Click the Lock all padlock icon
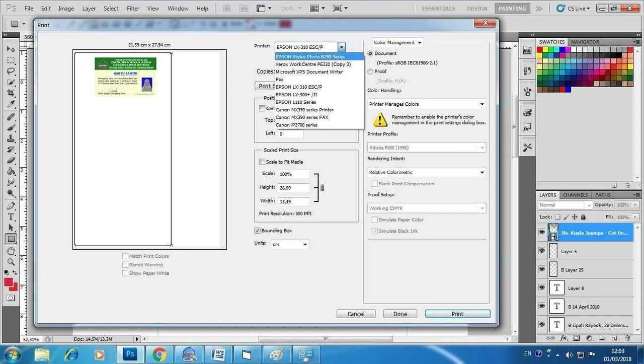This screenshot has height=364, width=644. coord(583,217)
